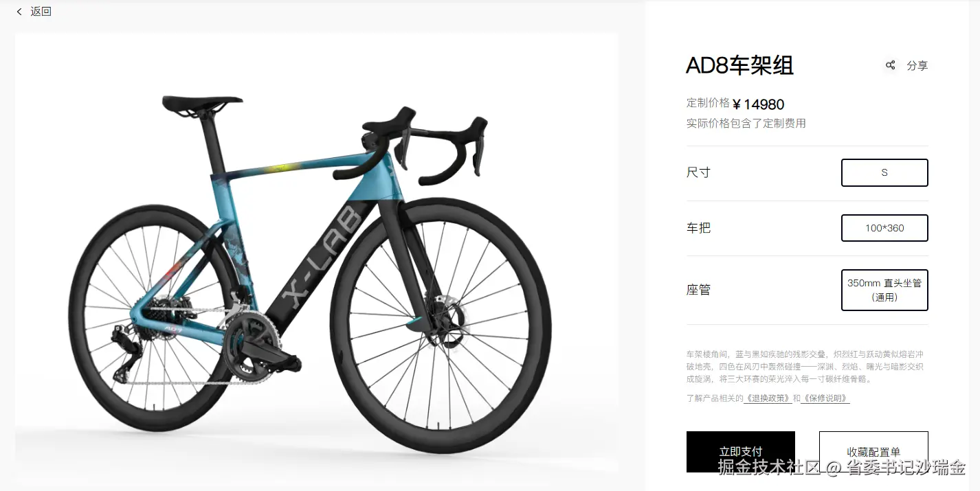Click the black 立即支付 button
This screenshot has width=980, height=491.
(x=741, y=452)
